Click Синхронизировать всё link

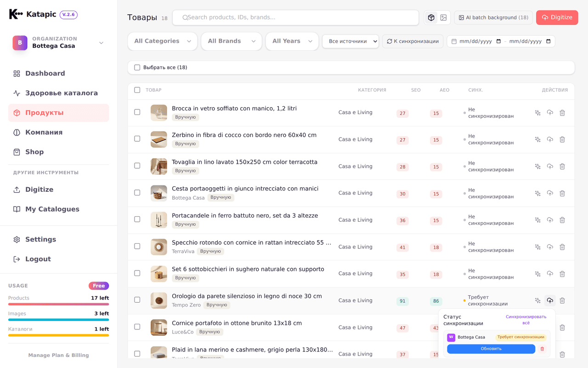526,320
